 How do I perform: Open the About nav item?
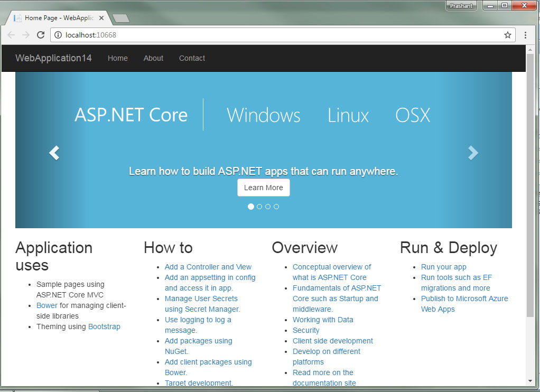click(153, 58)
